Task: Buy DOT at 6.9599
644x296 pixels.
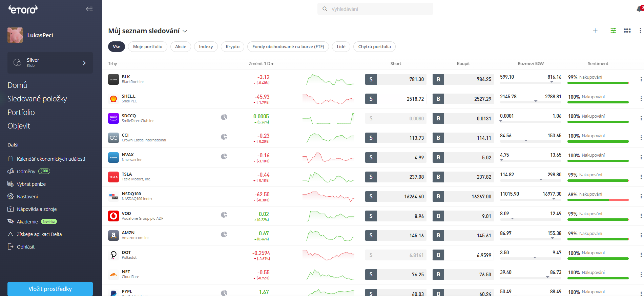Action: (463, 255)
